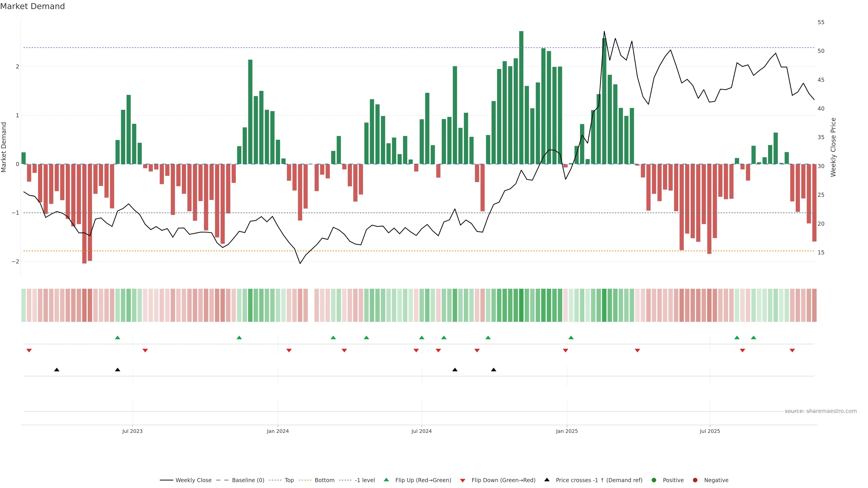This screenshot has height=488, width=868.
Task: Click the last black price-cross triangle marker
Action: point(494,370)
